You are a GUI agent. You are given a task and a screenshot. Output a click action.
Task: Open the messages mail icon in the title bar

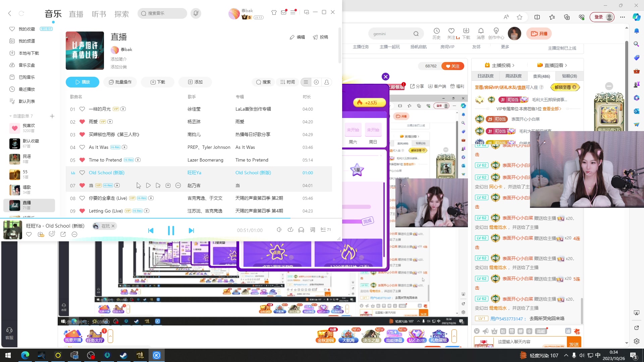click(x=284, y=12)
